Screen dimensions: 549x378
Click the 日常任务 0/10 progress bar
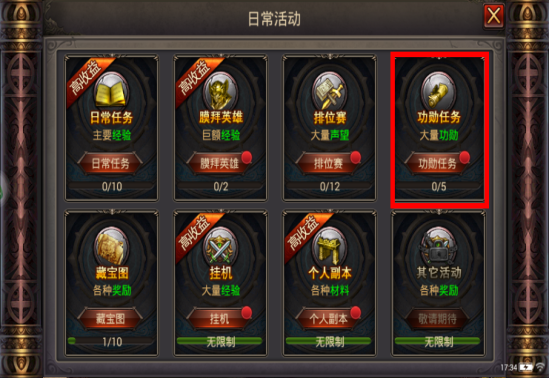pyautogui.click(x=111, y=186)
